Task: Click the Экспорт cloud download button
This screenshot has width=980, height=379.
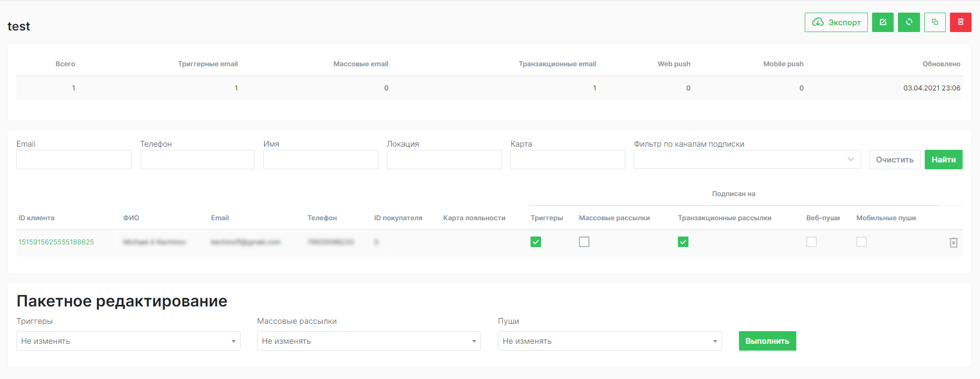Action: 836,22
